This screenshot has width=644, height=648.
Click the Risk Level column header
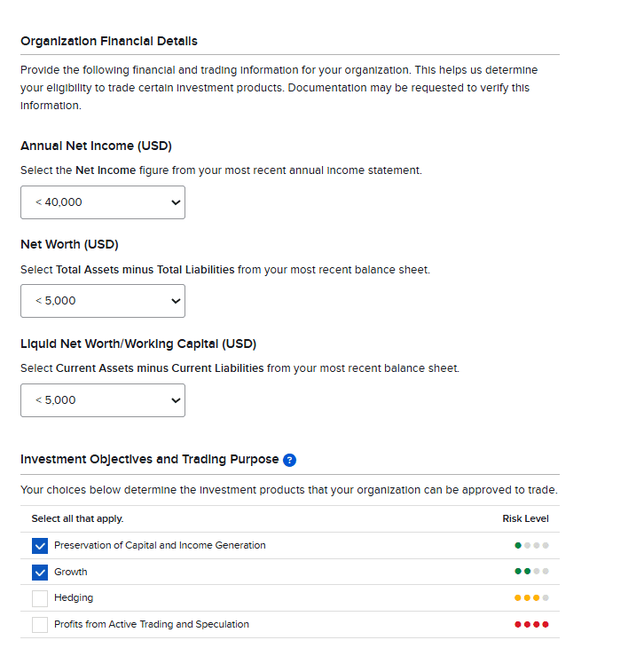525,518
